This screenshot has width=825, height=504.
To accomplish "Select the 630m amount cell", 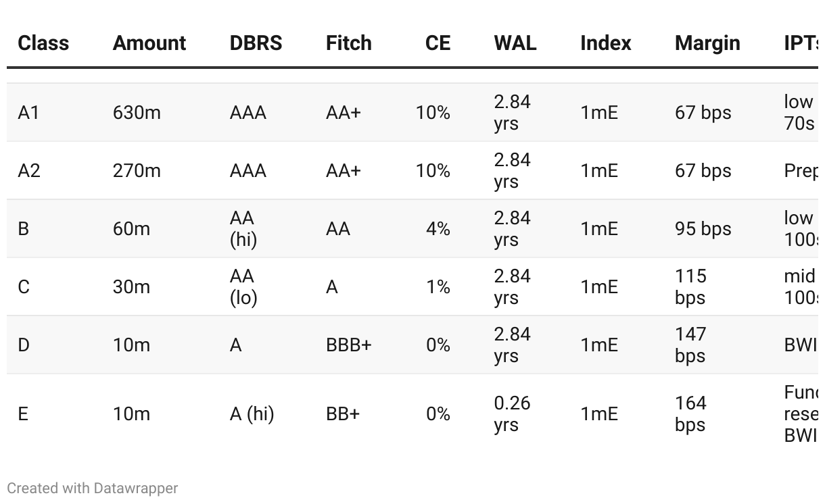I will pos(137,113).
